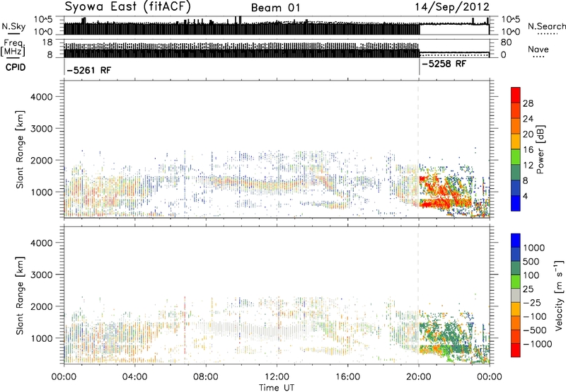Viewport: 566px width, 392px height.
Task: Click the blue bottom of Power colorbar
Action: pos(516,203)
